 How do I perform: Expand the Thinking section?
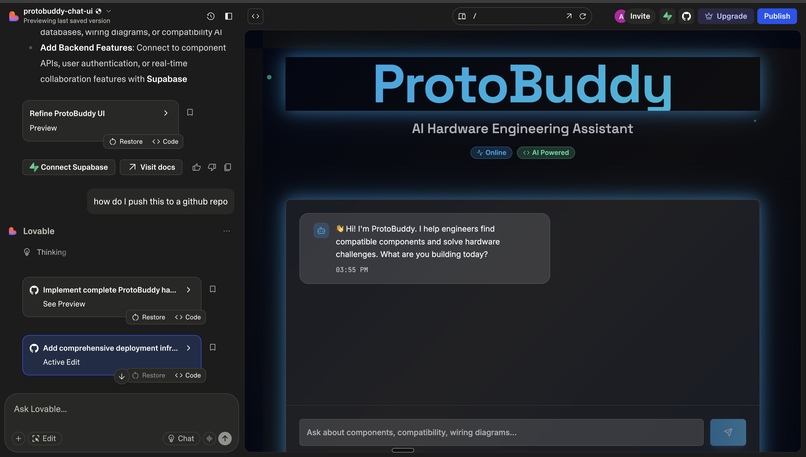45,252
